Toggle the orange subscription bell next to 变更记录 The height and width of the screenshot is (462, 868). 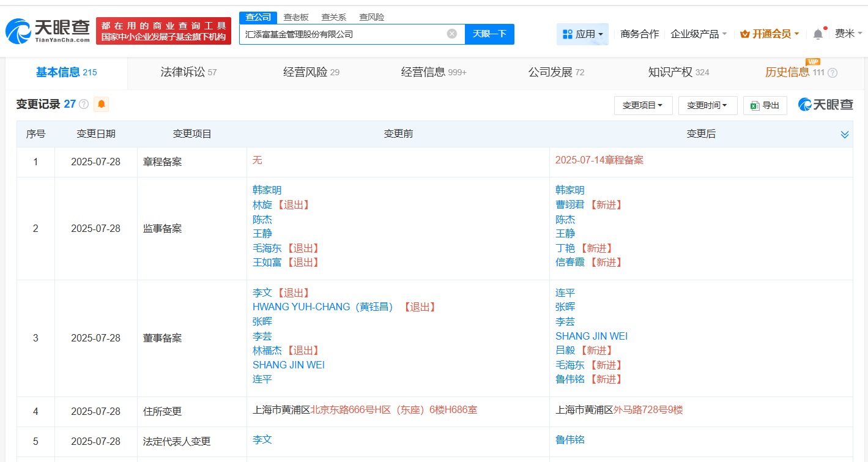coord(100,104)
